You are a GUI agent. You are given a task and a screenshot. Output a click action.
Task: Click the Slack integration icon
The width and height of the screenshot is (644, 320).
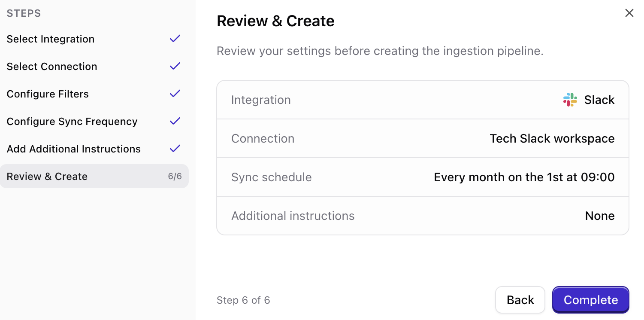569,99
